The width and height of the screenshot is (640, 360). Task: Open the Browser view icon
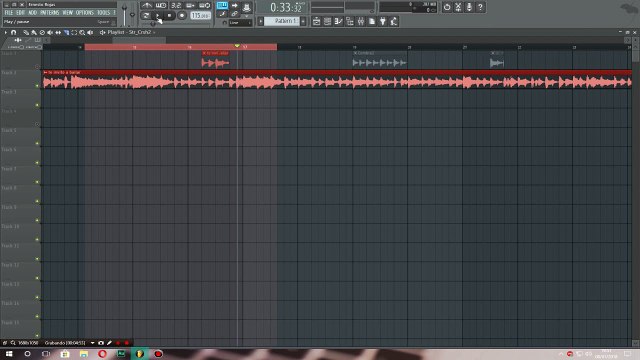(350, 21)
